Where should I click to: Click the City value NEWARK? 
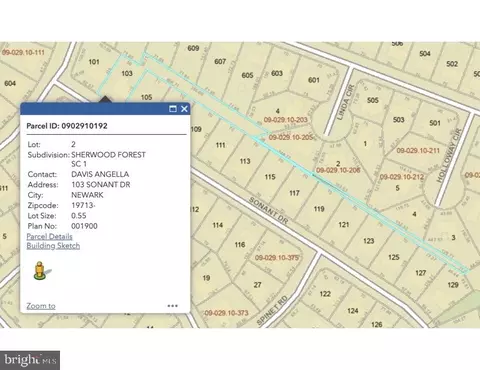[87, 195]
